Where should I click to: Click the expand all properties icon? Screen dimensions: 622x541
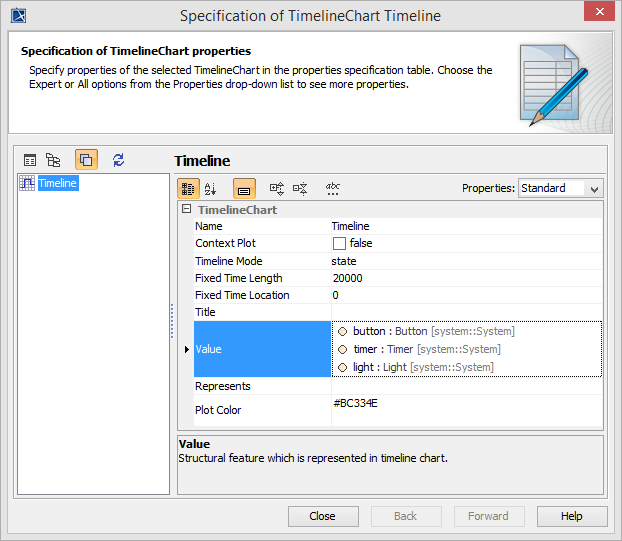click(x=277, y=188)
